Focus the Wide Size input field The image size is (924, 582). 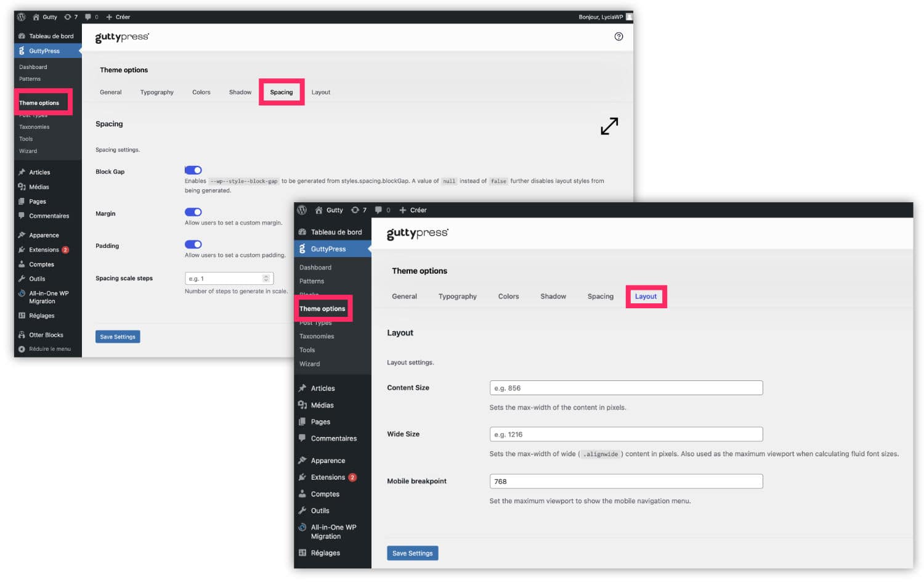(626, 434)
